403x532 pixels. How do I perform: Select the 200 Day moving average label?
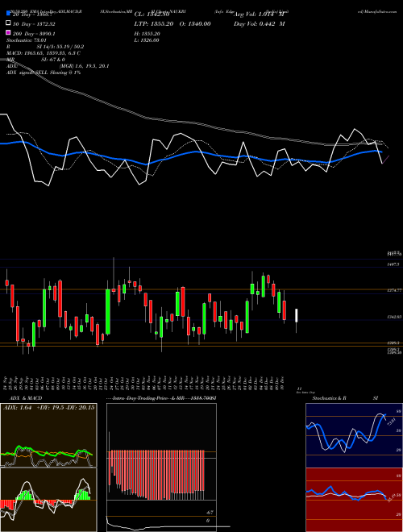[x=34, y=34]
